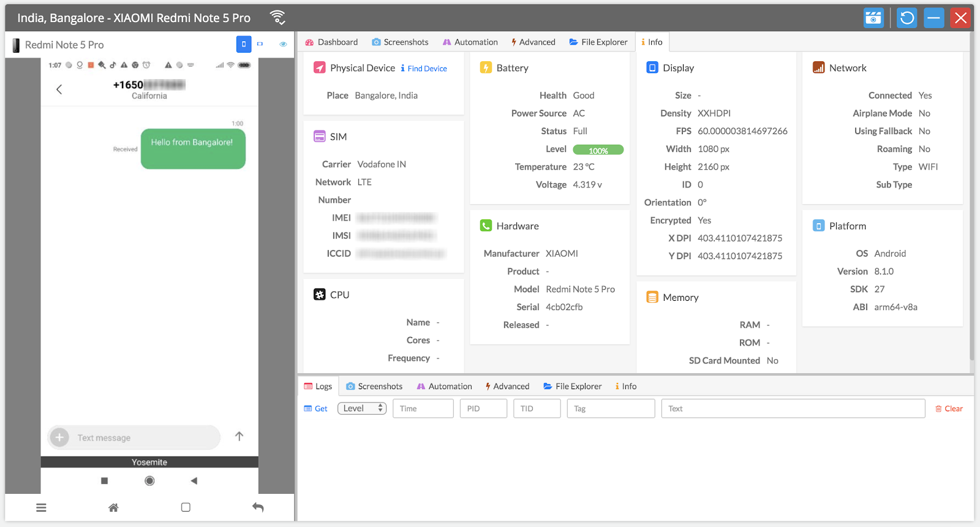Click the battery level 100% bar
This screenshot has height=527, width=980.
coord(598,150)
